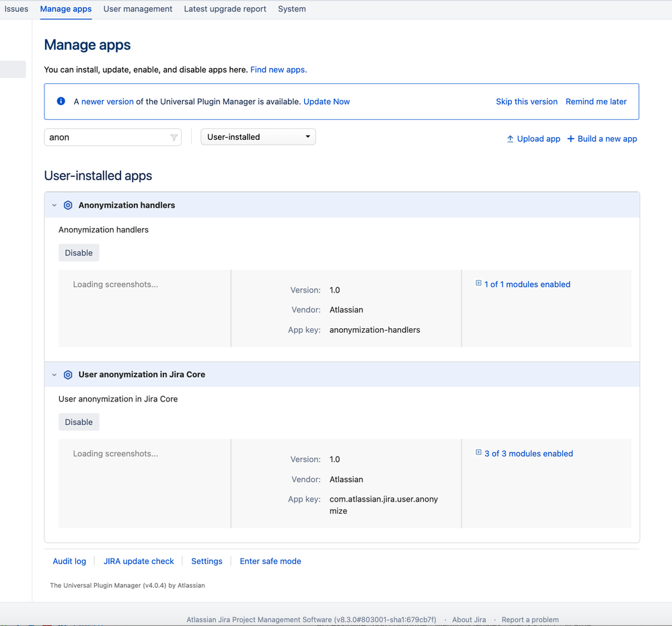This screenshot has height=626, width=672.
Task: Open the Latest upgrade report menu
Action: coord(225,9)
